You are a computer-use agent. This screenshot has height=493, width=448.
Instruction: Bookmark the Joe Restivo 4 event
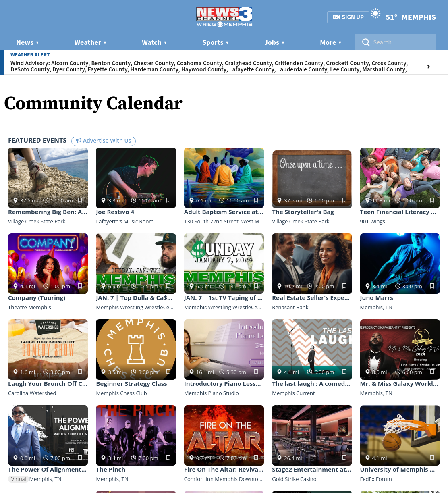[x=168, y=200]
